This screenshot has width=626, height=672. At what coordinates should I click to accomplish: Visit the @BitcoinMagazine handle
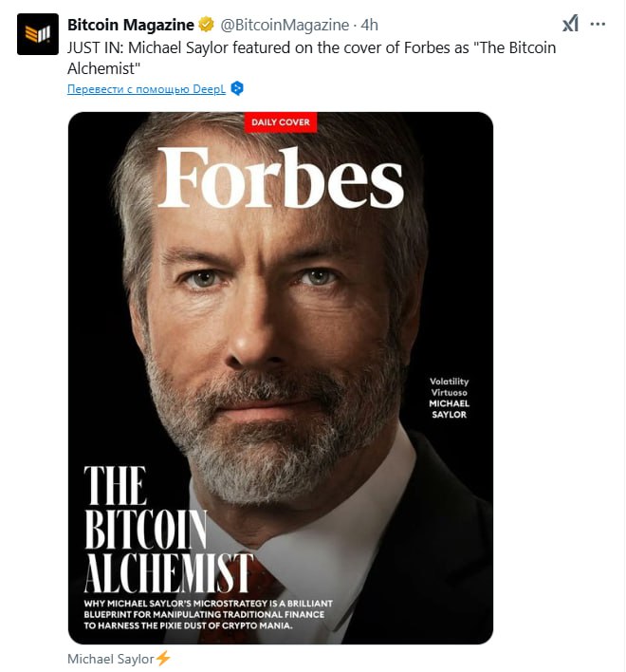[285, 25]
